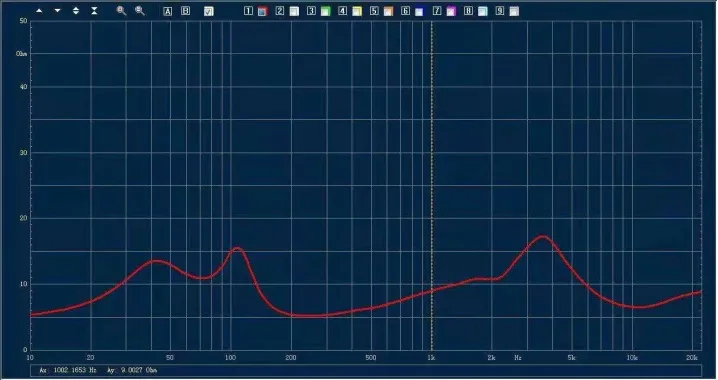
Task: Select curve slot number 5
Action: tap(374, 11)
